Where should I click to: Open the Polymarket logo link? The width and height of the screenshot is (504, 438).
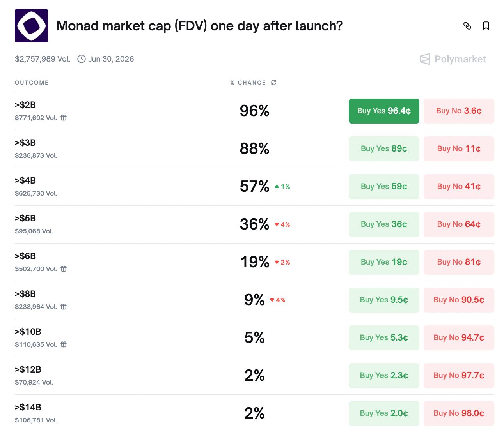click(453, 59)
